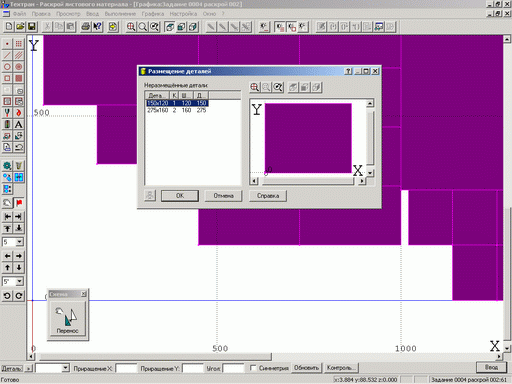The width and height of the screenshot is (512, 384).
Task: Click zoom-in magnifier in placement dialog
Action: [255, 87]
